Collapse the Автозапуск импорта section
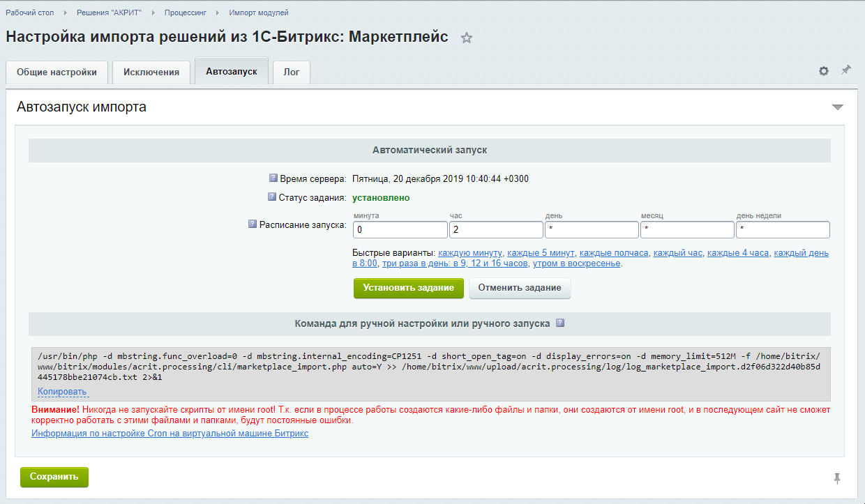865x504 pixels. pos(838,107)
